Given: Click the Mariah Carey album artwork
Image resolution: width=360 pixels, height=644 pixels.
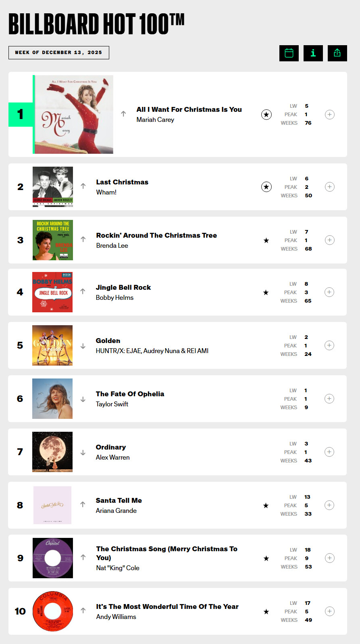Looking at the screenshot, I should [x=73, y=115].
